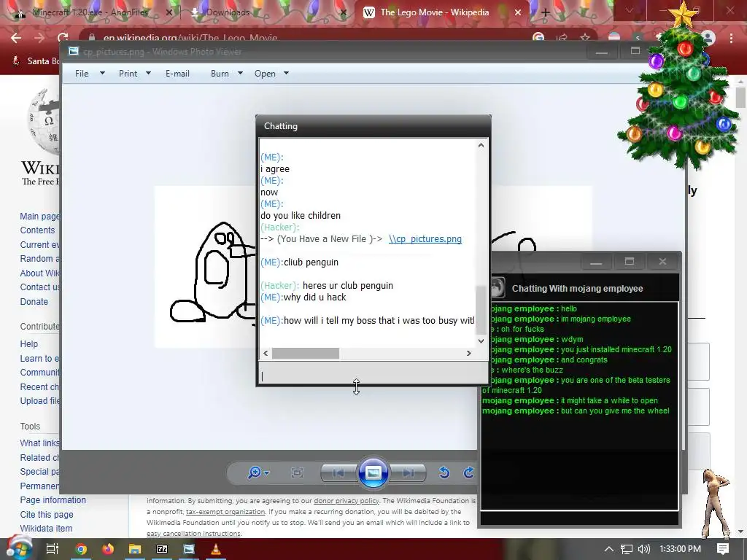Open Firefox from taskbar
The width and height of the screenshot is (747, 560).
pyautogui.click(x=108, y=549)
